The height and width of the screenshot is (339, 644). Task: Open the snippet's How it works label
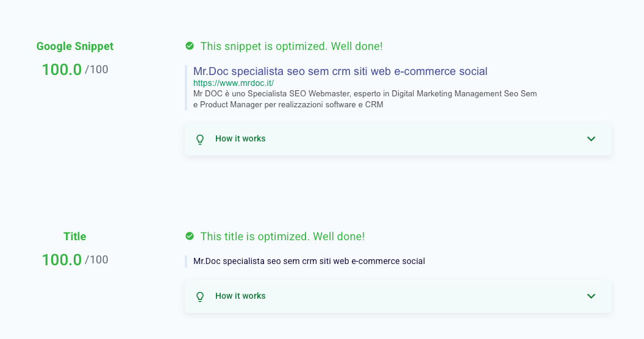coord(240,139)
